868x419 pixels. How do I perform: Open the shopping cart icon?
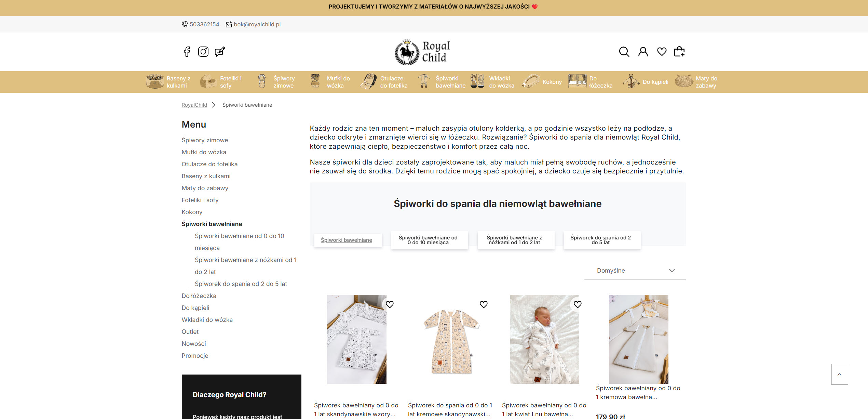point(679,52)
